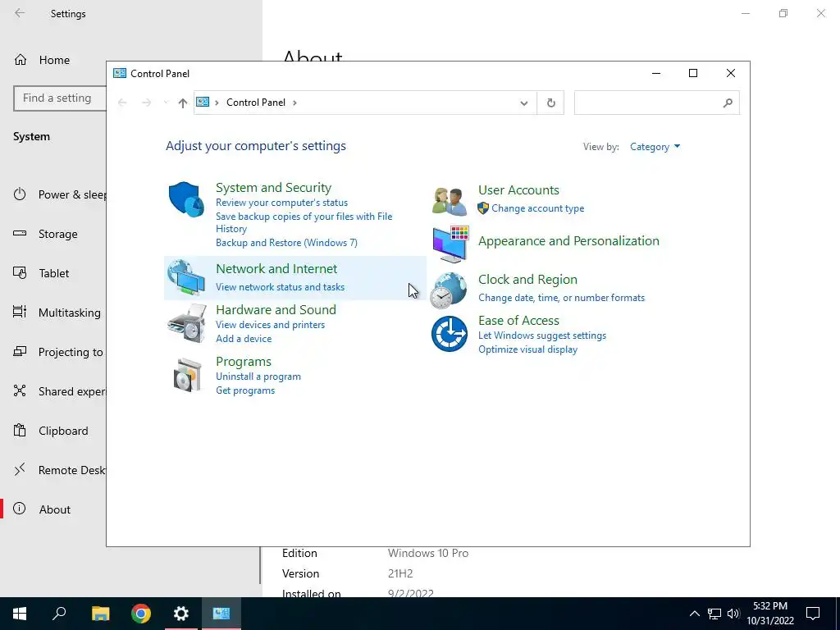
Task: Select Tablet in Settings sidebar
Action: (53, 273)
